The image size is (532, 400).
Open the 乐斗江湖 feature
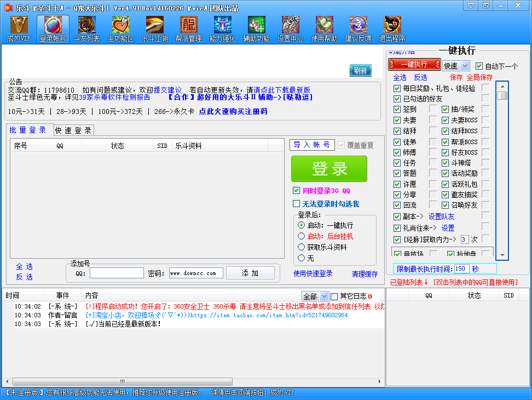click(154, 28)
